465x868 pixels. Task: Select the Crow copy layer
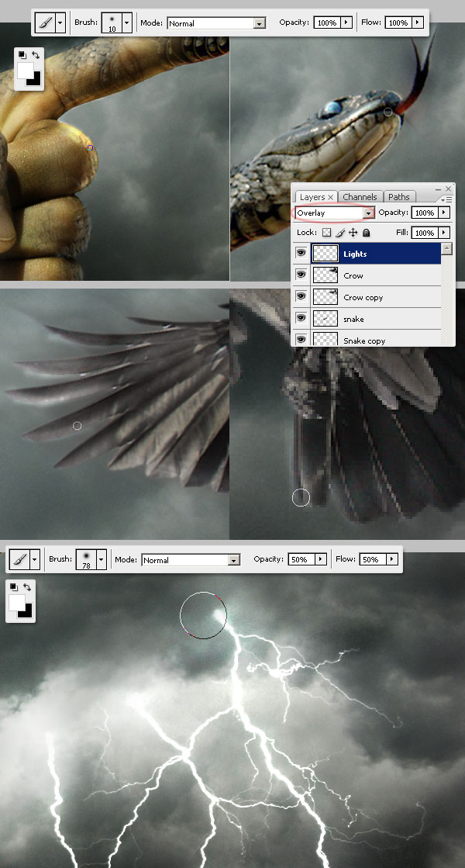point(376,297)
